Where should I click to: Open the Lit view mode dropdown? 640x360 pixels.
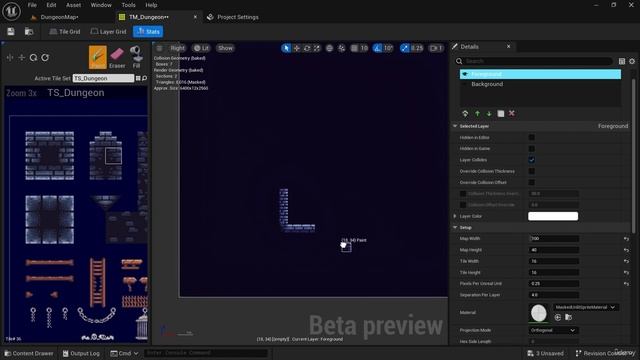(x=201, y=48)
